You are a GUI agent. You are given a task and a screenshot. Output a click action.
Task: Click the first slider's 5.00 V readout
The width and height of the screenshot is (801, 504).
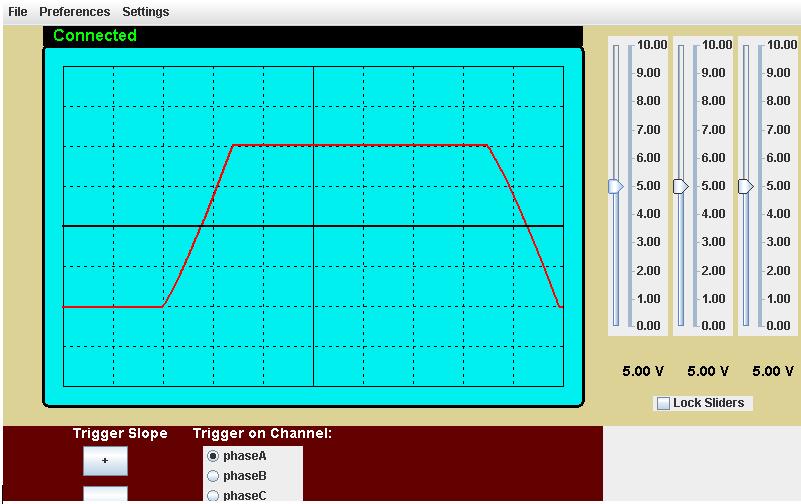click(x=643, y=371)
